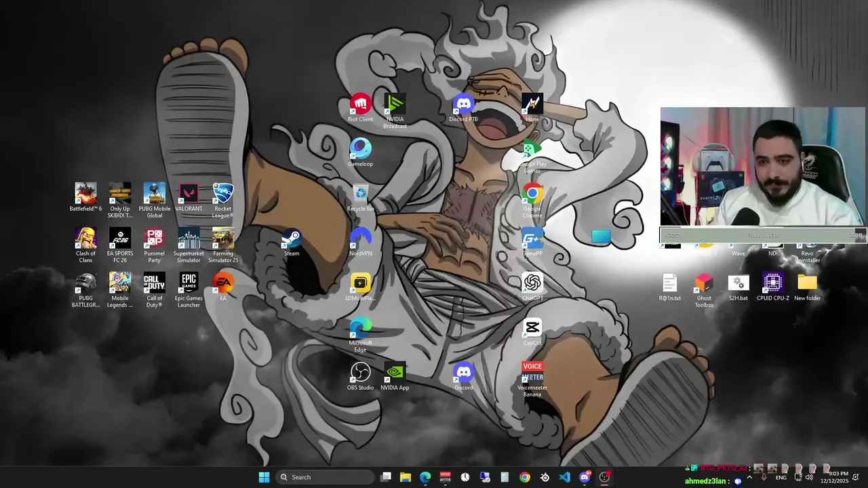Select the Supermarket Simulator shortcut
This screenshot has height=488, width=868.
189,245
